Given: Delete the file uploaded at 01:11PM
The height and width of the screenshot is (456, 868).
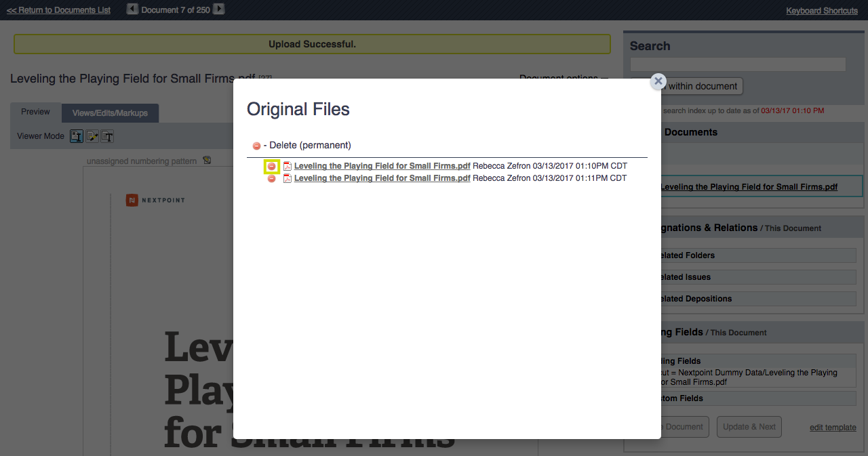Looking at the screenshot, I should [271, 178].
